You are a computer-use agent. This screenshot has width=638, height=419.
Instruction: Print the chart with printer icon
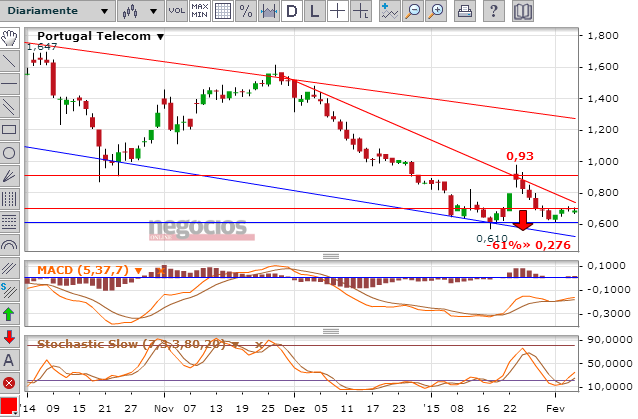(x=464, y=11)
